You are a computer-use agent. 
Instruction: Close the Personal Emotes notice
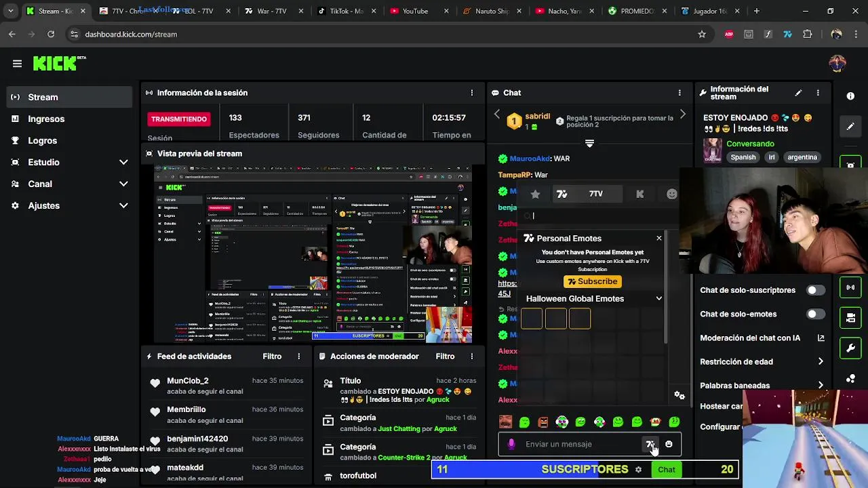pos(658,239)
